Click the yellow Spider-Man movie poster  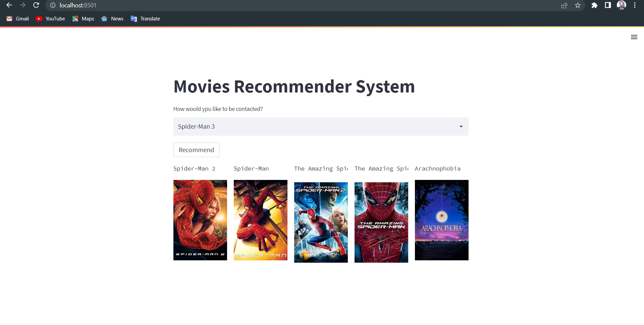pyautogui.click(x=260, y=220)
